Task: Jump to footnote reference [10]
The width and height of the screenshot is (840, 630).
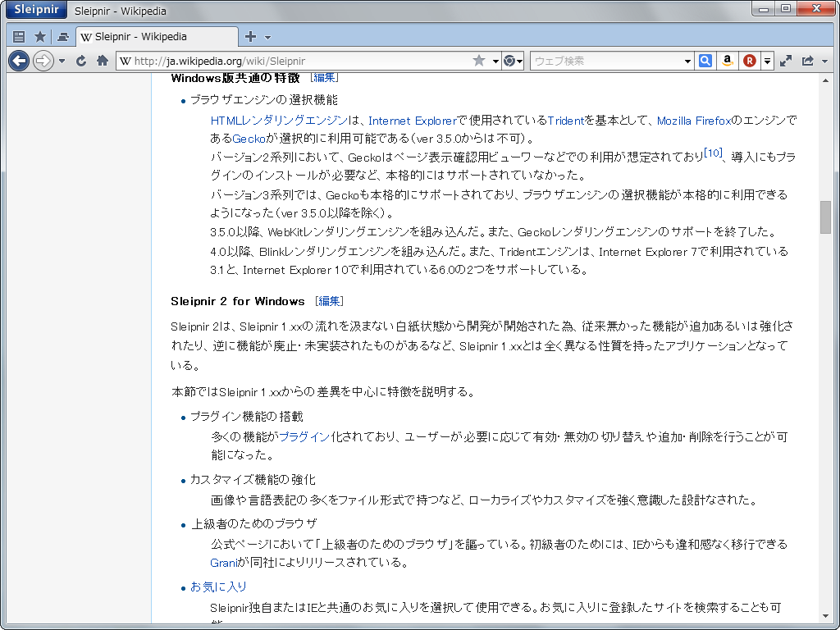Action: point(713,153)
